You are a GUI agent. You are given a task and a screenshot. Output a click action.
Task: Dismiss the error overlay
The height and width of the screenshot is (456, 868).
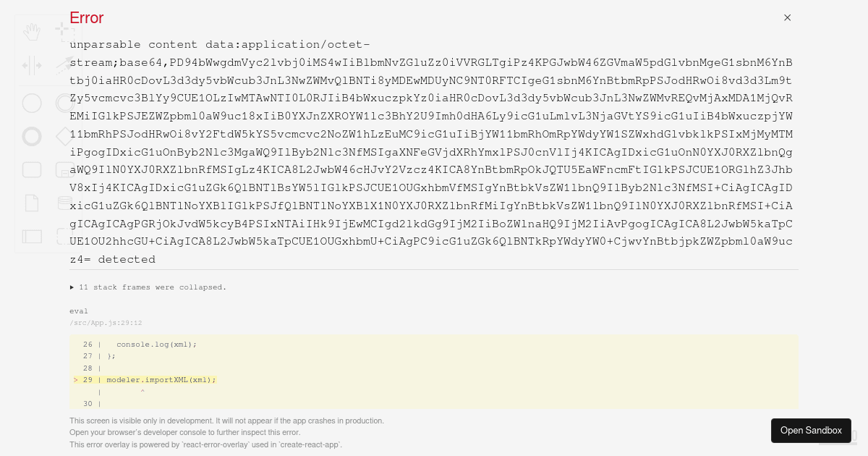tap(787, 17)
